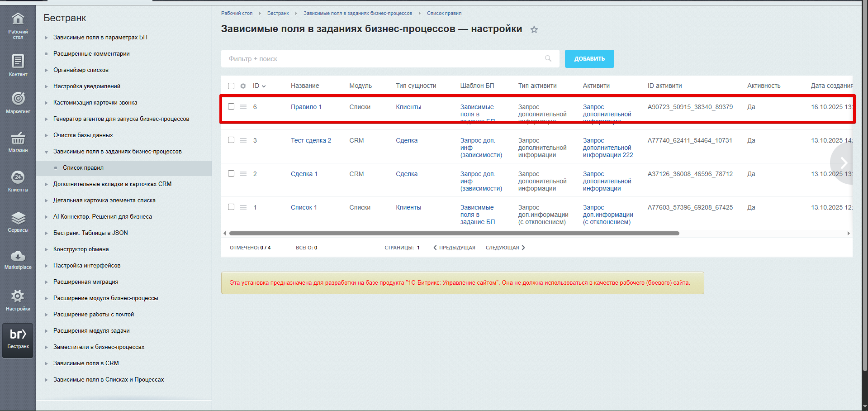
Task: Click the Настройки gear icon
Action: tap(18, 296)
